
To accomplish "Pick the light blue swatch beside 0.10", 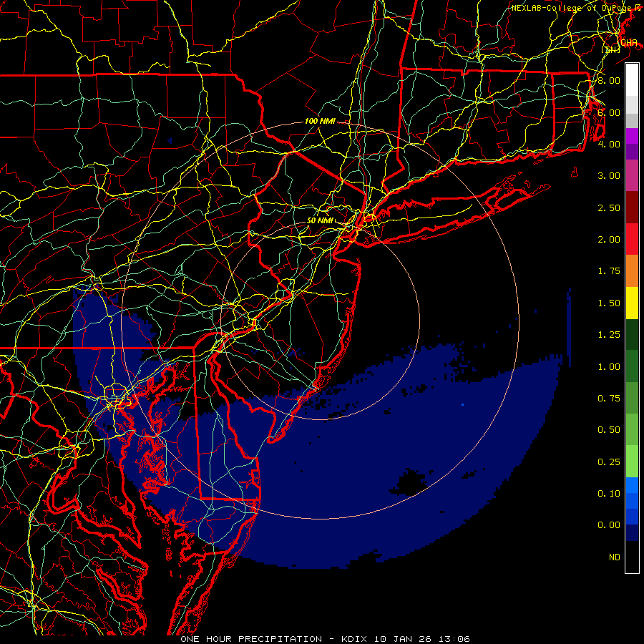I will 632,485.
